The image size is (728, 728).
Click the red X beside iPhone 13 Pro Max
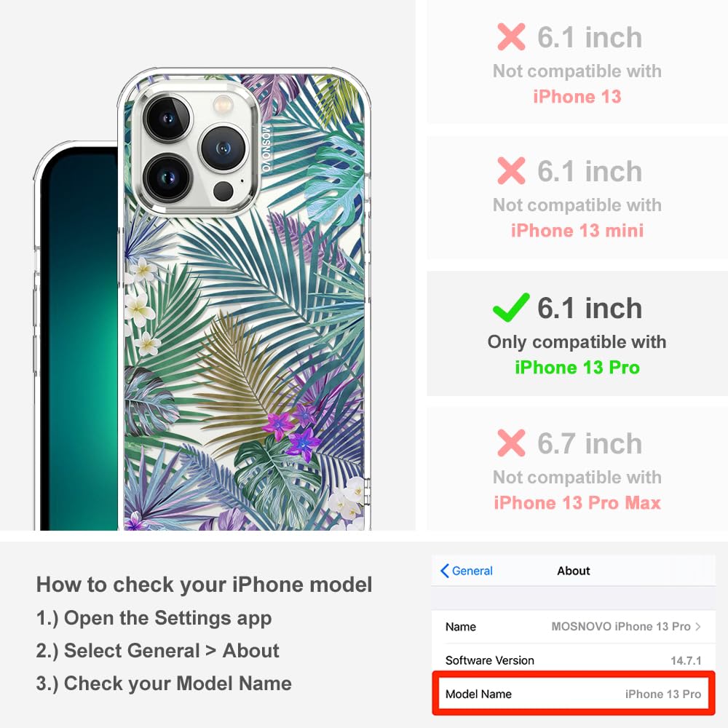511,443
